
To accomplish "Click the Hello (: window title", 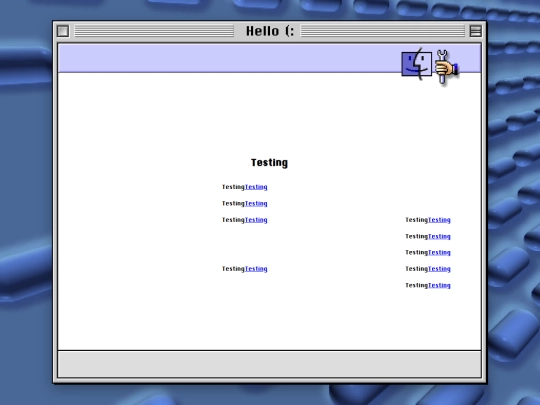I will [270, 31].
